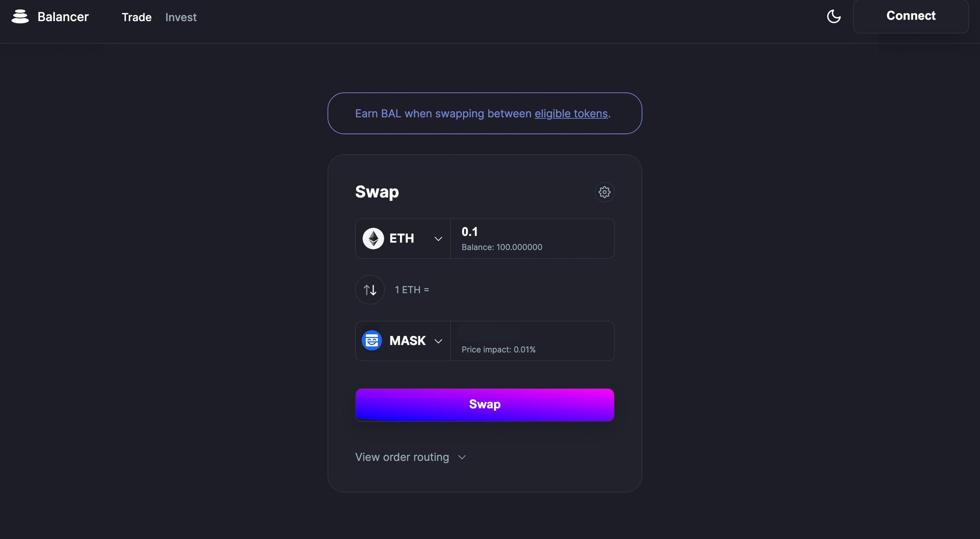Click the 1 ETH = rate text
The height and width of the screenshot is (539, 980).
pyautogui.click(x=412, y=290)
